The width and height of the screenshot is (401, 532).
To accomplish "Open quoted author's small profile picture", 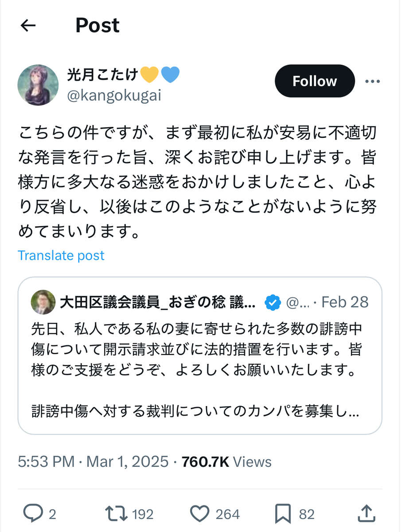I will [x=43, y=302].
